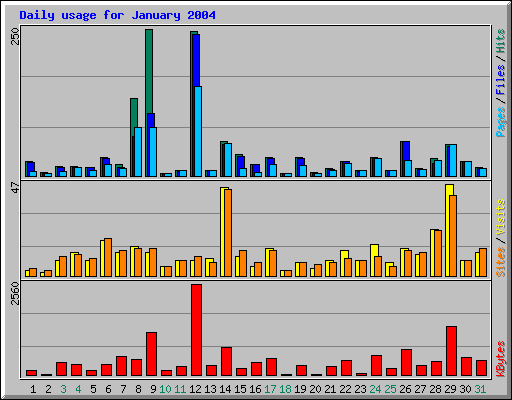The image size is (512, 400).
Task: Click day 1 on the x-axis
Action: point(33,389)
